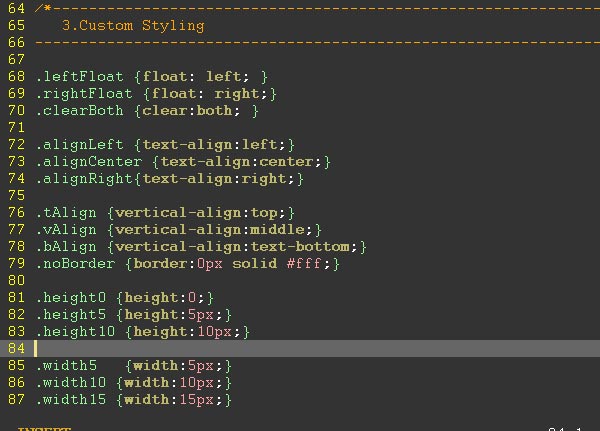Click line number 87 in the gutter
The image size is (600, 431).
click(x=16, y=400)
